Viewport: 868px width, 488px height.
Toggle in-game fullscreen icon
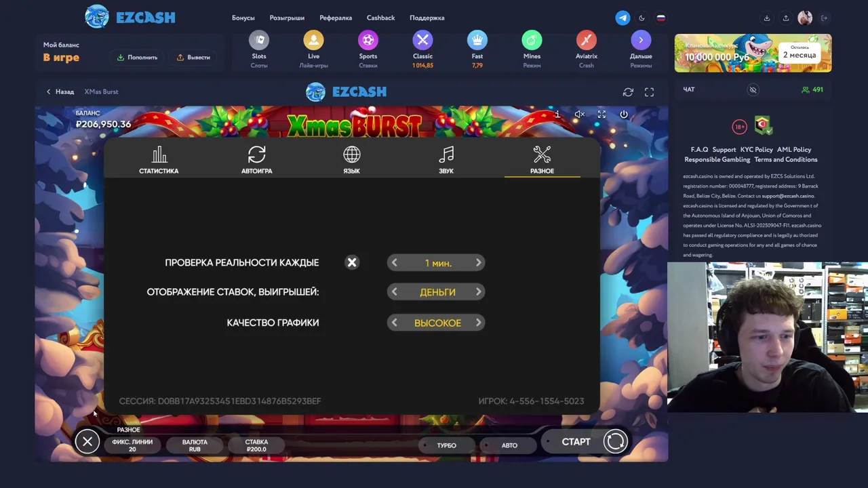click(601, 115)
